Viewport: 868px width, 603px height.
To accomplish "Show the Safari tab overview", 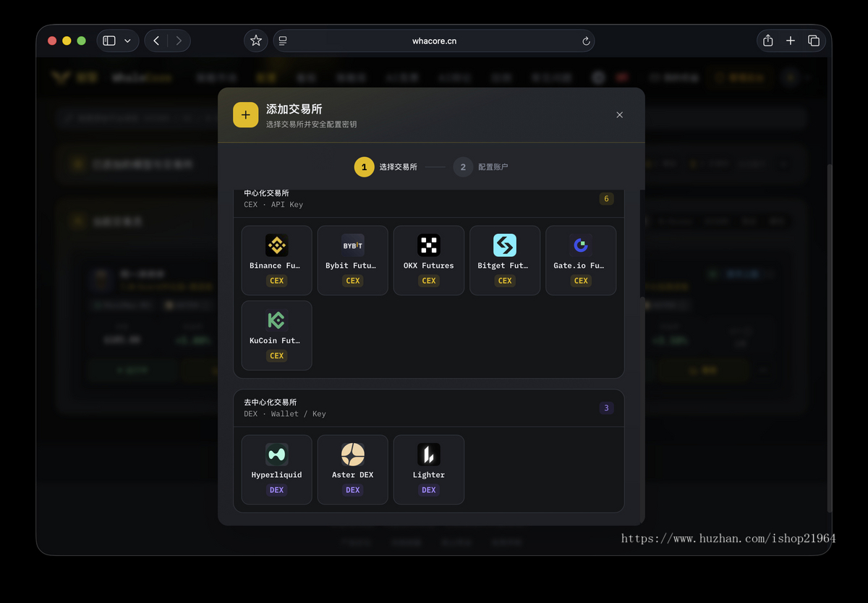I will pyautogui.click(x=814, y=41).
